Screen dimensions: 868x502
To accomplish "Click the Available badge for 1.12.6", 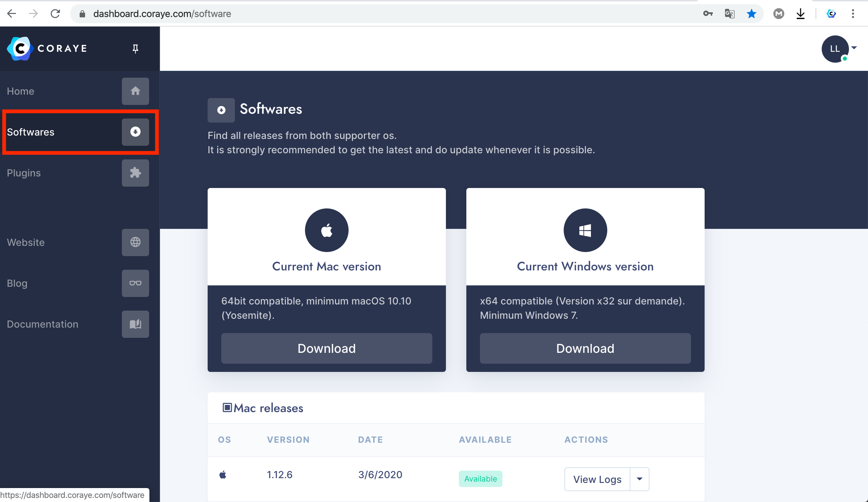I will coord(481,479).
